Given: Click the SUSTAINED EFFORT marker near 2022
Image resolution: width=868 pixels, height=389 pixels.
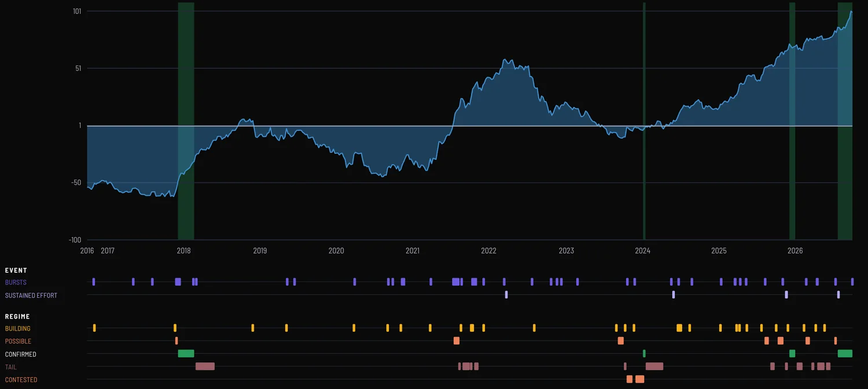Looking at the screenshot, I should click(x=506, y=295).
